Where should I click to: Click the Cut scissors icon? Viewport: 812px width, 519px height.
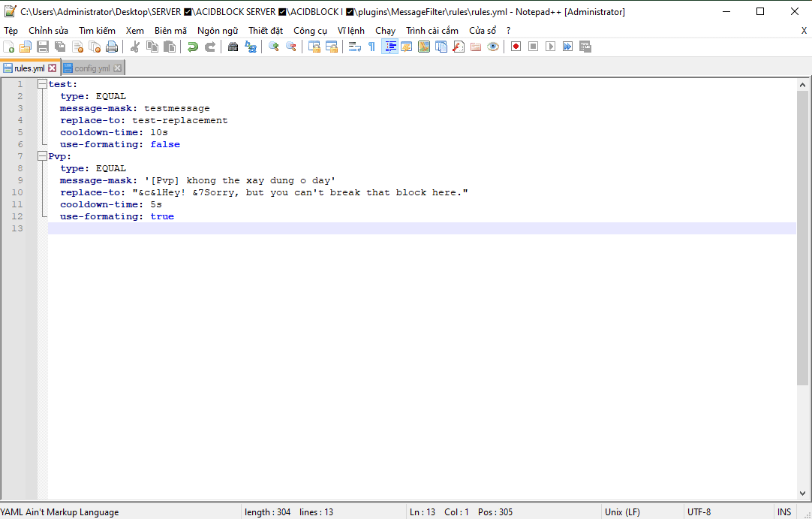[x=135, y=47]
